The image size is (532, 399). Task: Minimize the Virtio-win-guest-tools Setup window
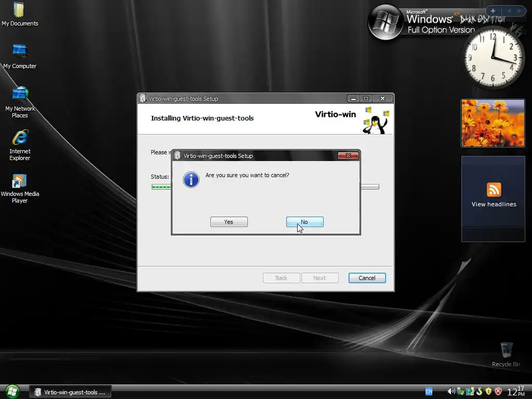pyautogui.click(x=353, y=98)
